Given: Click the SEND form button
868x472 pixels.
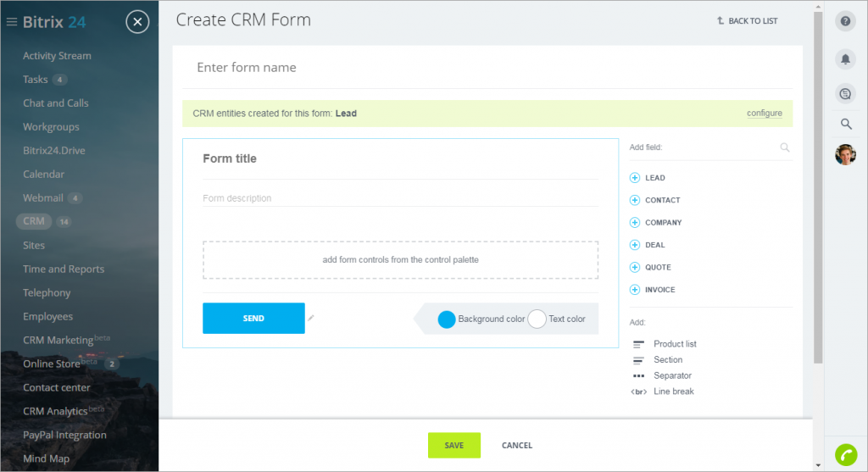Looking at the screenshot, I should point(253,318).
